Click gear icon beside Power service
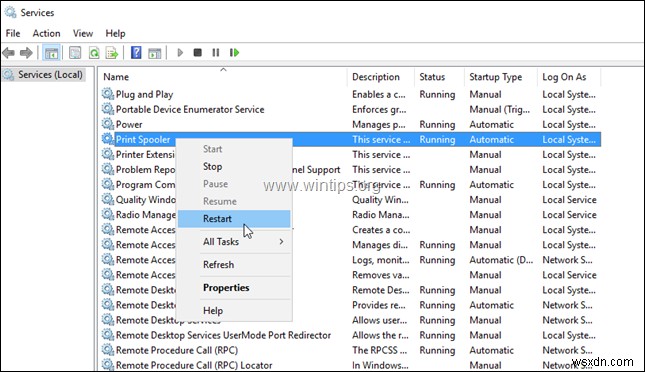This screenshot has width=645, height=372. click(108, 124)
